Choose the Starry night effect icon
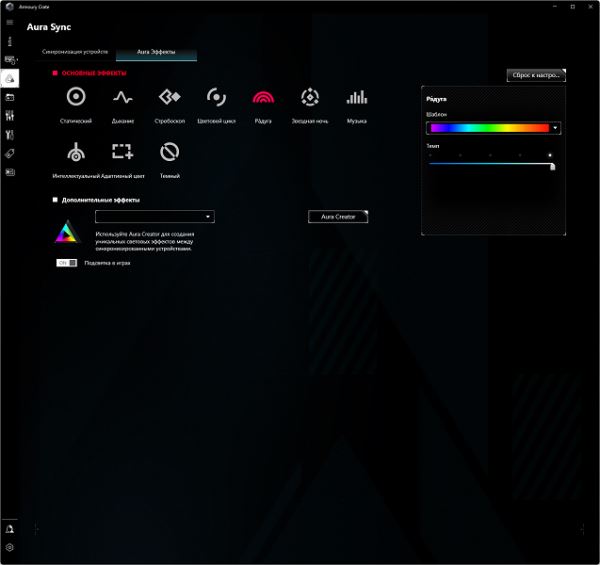Image resolution: width=600 pixels, height=565 pixels. click(310, 97)
